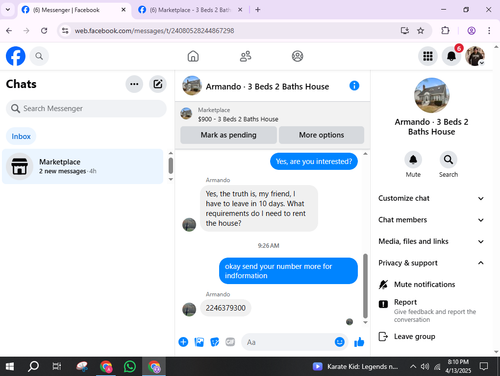Image resolution: width=500 pixels, height=376 pixels.
Task: Open the Windows Task View icon
Action: (56, 367)
